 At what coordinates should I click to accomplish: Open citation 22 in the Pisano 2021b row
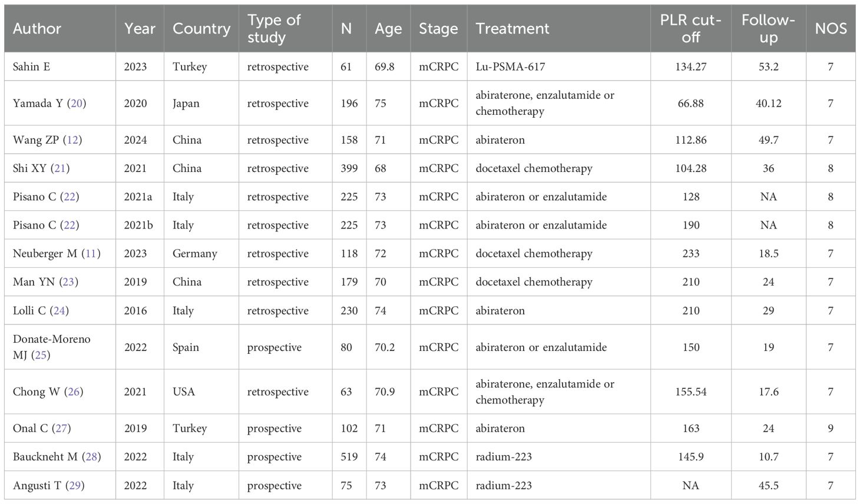coord(70,225)
